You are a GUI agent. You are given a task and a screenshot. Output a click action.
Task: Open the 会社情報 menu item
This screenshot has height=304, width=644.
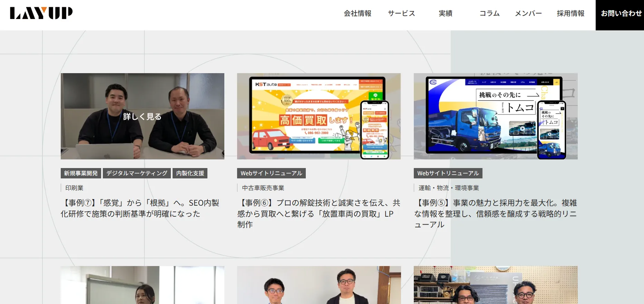(x=358, y=13)
